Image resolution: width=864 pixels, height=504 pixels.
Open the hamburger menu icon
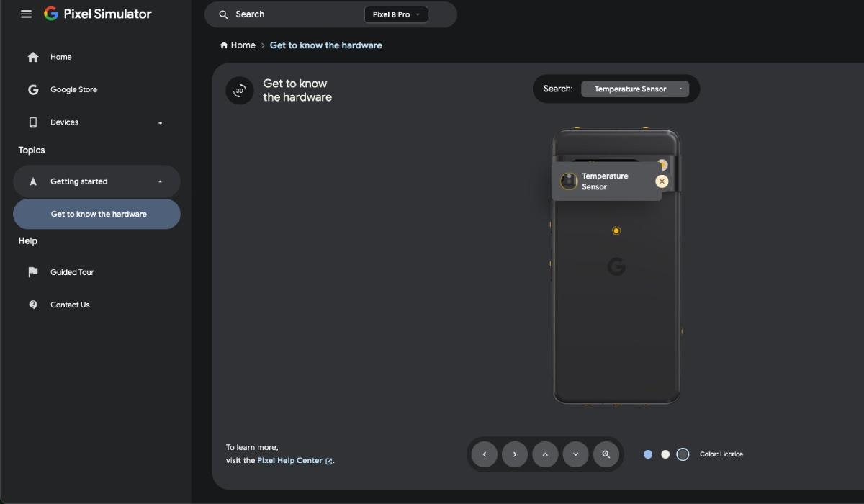click(27, 14)
